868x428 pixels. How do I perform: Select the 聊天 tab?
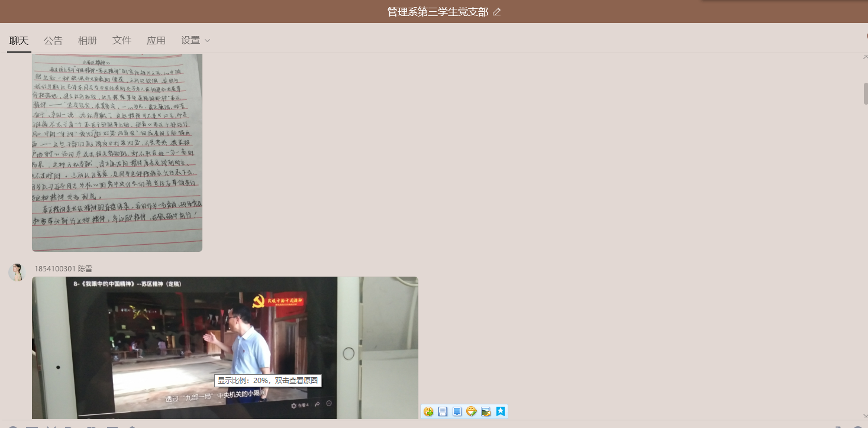[19, 40]
